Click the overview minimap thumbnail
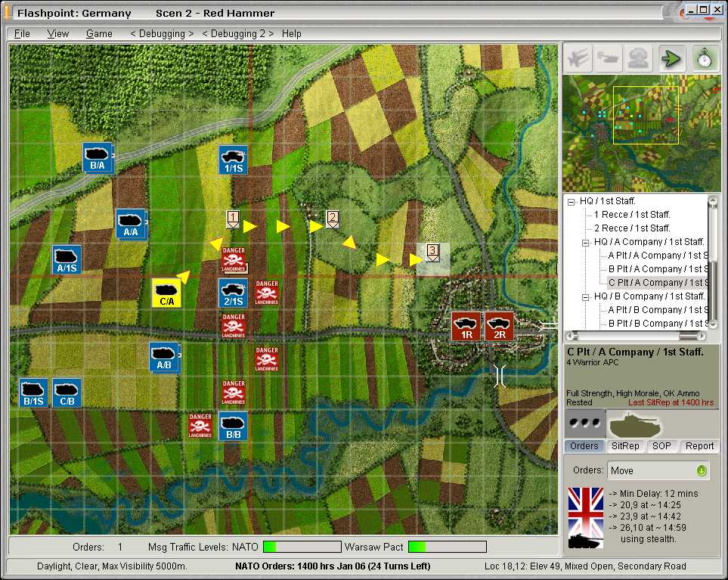The width and height of the screenshot is (728, 580). click(641, 133)
